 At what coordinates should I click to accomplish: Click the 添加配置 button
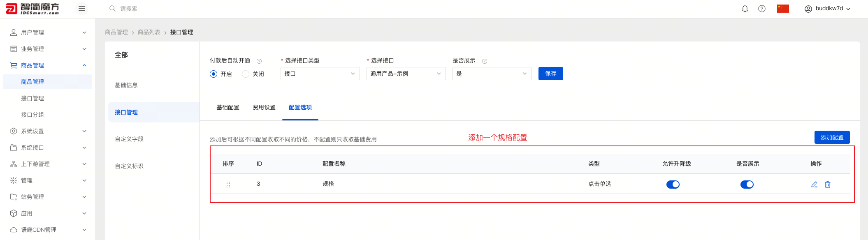(832, 137)
